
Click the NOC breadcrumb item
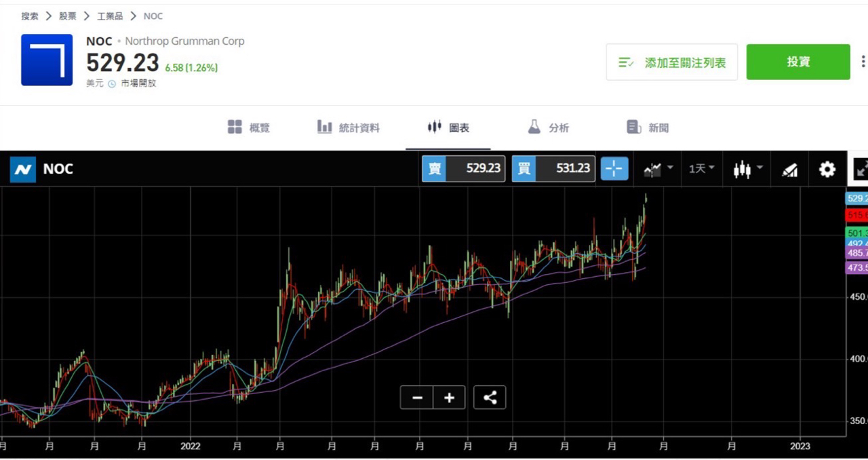click(x=153, y=16)
